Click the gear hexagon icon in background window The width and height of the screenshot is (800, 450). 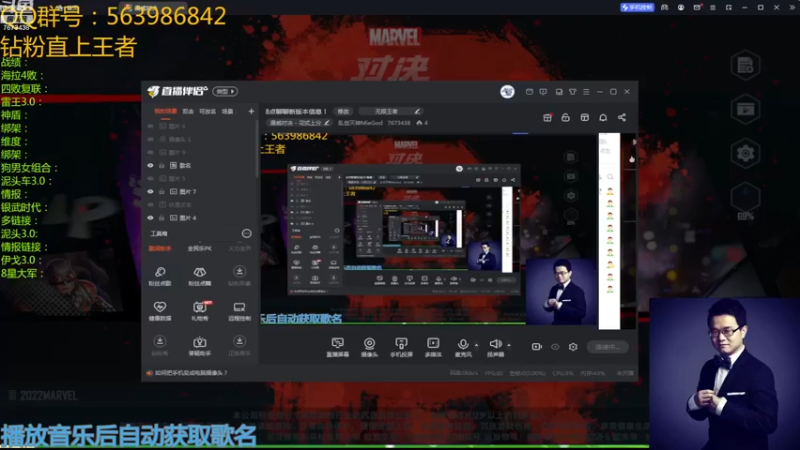(745, 153)
